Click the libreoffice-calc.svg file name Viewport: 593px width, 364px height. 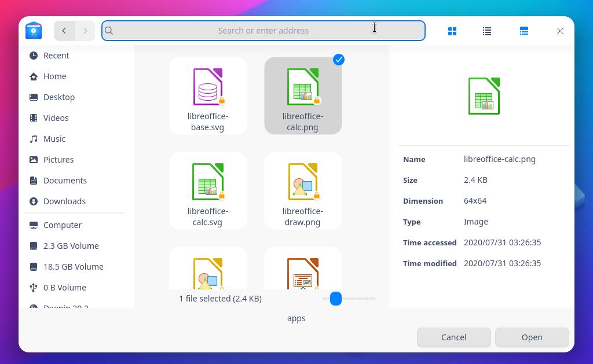click(x=208, y=216)
